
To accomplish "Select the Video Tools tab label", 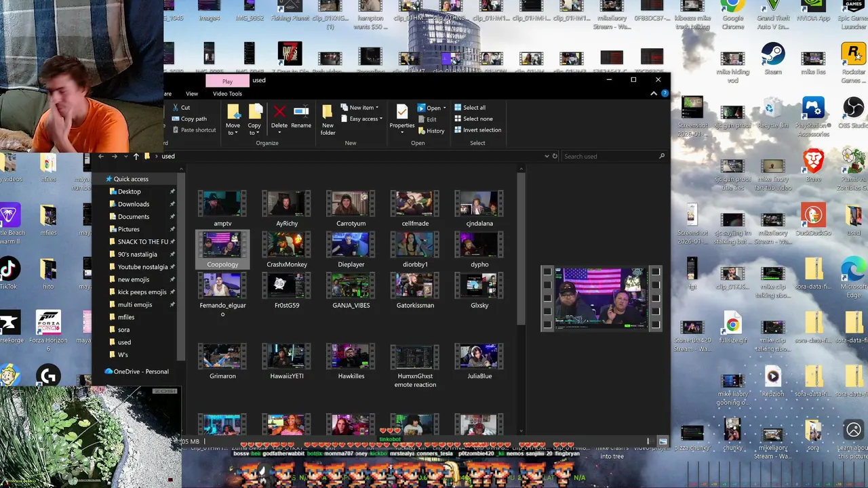I will tap(227, 94).
